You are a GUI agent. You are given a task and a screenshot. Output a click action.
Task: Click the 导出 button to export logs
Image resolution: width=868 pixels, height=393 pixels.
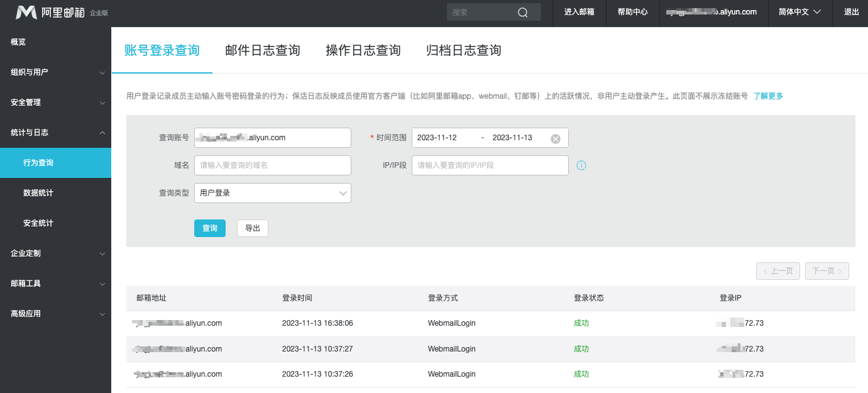click(252, 228)
